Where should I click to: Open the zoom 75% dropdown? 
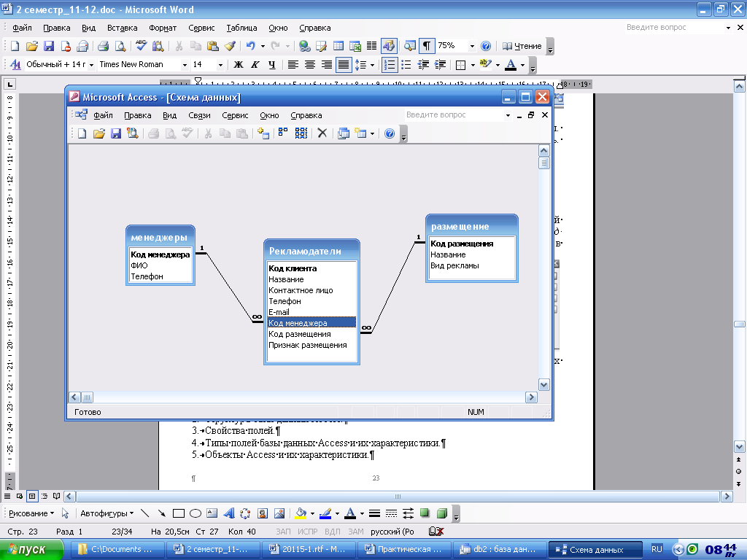(472, 46)
